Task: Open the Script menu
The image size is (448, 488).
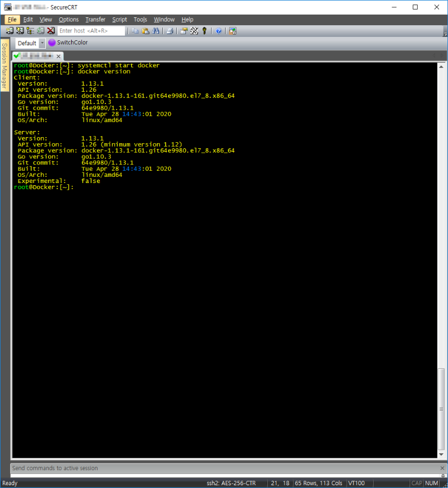Action: pyautogui.click(x=119, y=20)
